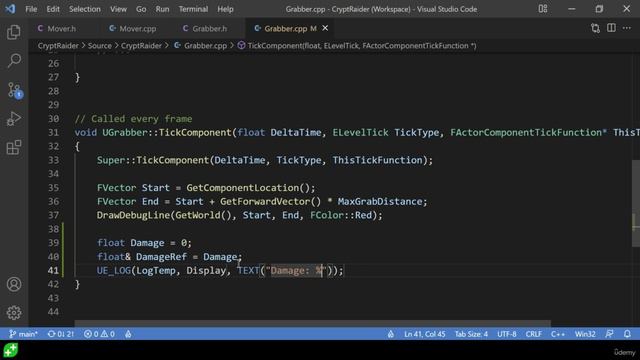Open the Extensions view

pos(14,147)
